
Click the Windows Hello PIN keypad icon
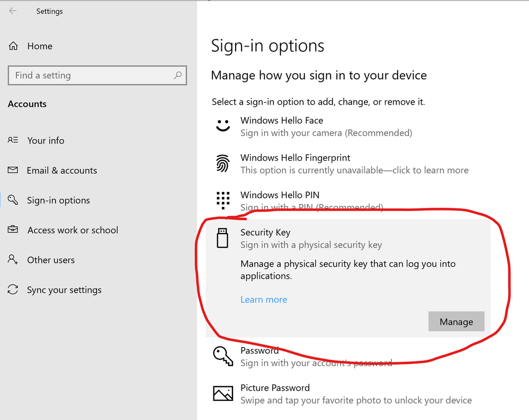[223, 200]
